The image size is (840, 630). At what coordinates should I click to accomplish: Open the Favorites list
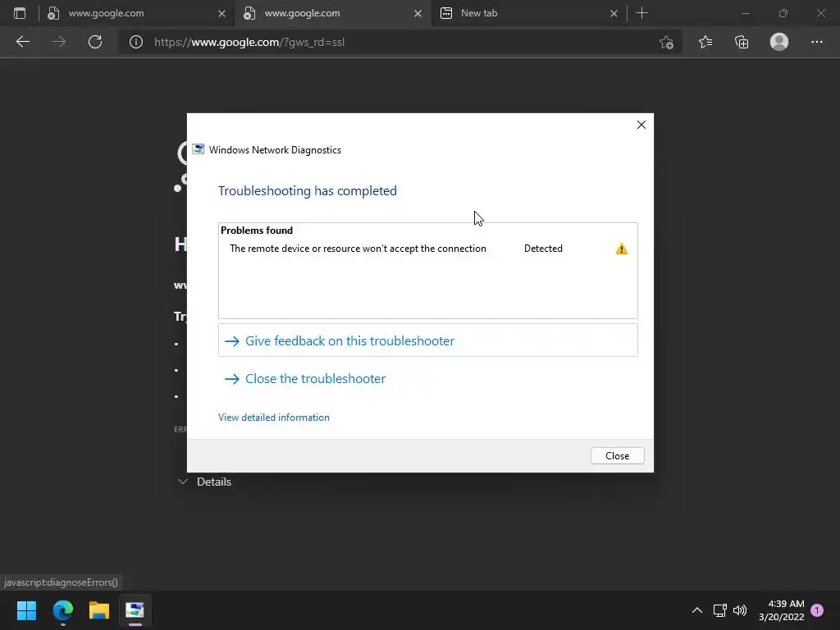[x=705, y=42]
